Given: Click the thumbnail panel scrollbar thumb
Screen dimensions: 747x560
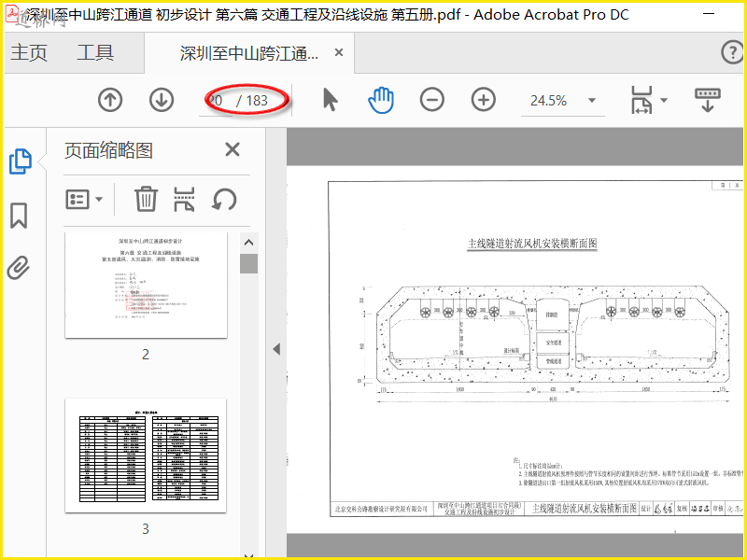Looking at the screenshot, I should point(248,264).
